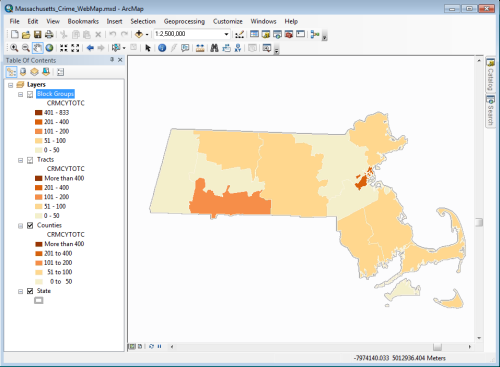Activate the Pan hand tool

(37, 48)
